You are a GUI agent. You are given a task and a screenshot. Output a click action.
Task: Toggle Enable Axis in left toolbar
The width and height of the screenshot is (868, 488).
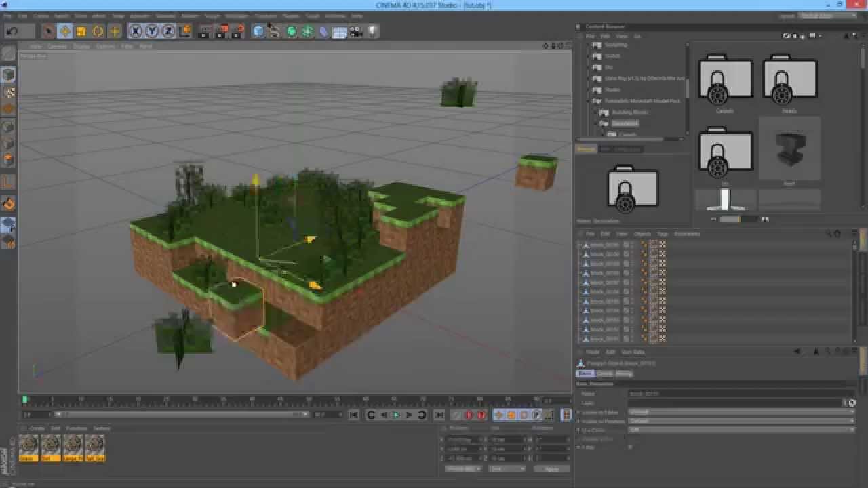point(9,182)
